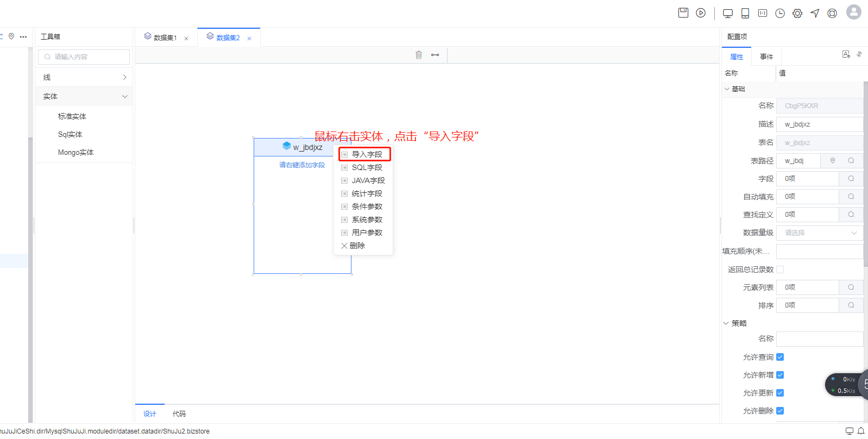Image resolution: width=868 pixels, height=439 pixels.
Task: Click the red trash delete icon
Action: click(x=419, y=55)
